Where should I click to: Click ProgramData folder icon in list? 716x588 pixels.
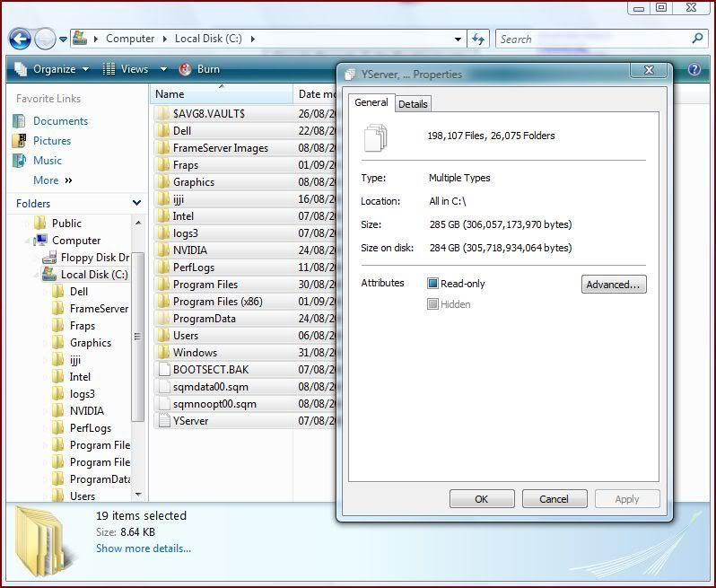tap(163, 319)
